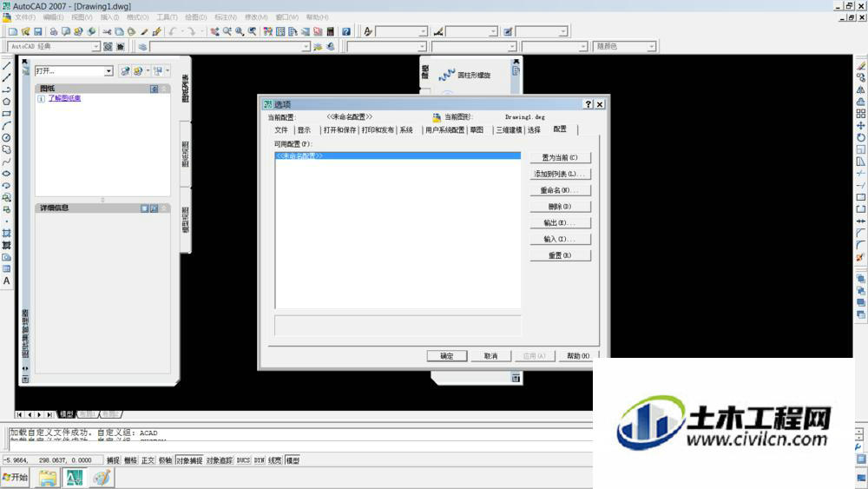This screenshot has width=868, height=489.
Task: Select the Circle draw tool
Action: [7, 137]
